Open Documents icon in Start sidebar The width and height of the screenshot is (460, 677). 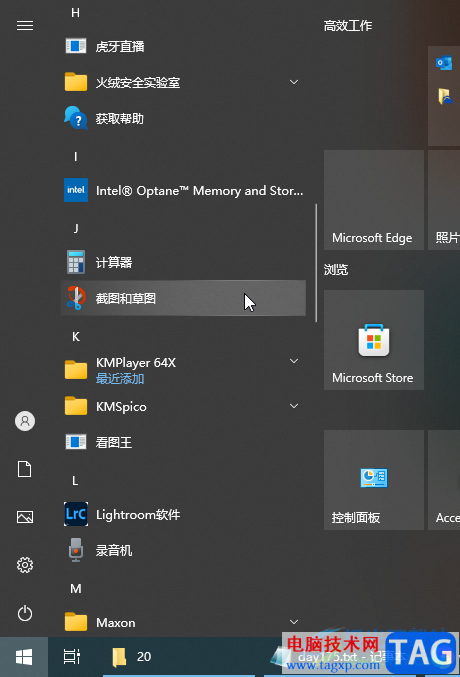point(25,469)
